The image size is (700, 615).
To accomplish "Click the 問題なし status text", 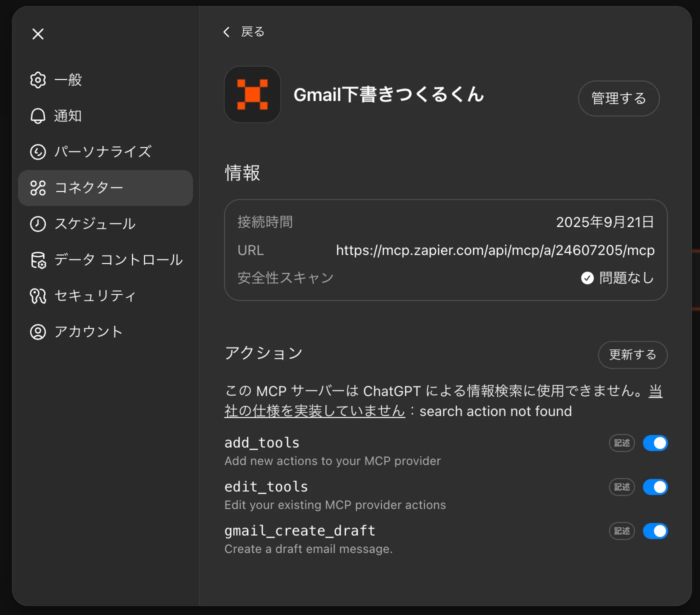I will coord(626,278).
